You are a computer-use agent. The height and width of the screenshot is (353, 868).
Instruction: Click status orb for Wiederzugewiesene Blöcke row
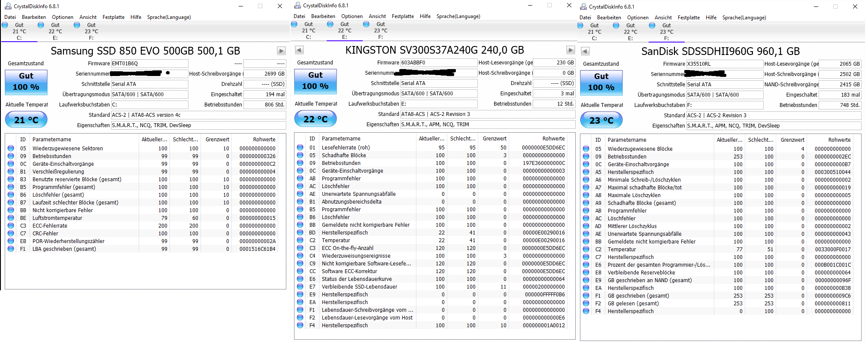(x=586, y=149)
